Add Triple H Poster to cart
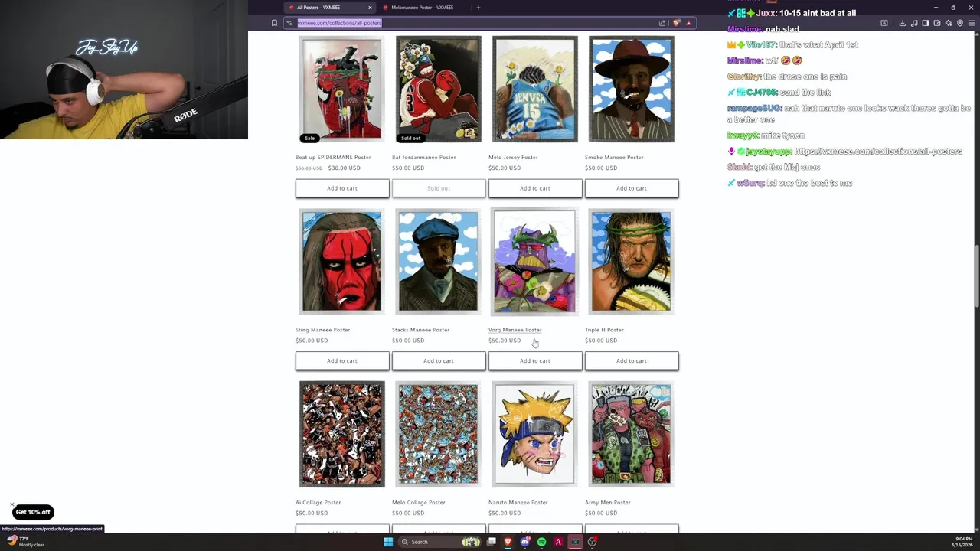980x551 pixels. click(632, 360)
